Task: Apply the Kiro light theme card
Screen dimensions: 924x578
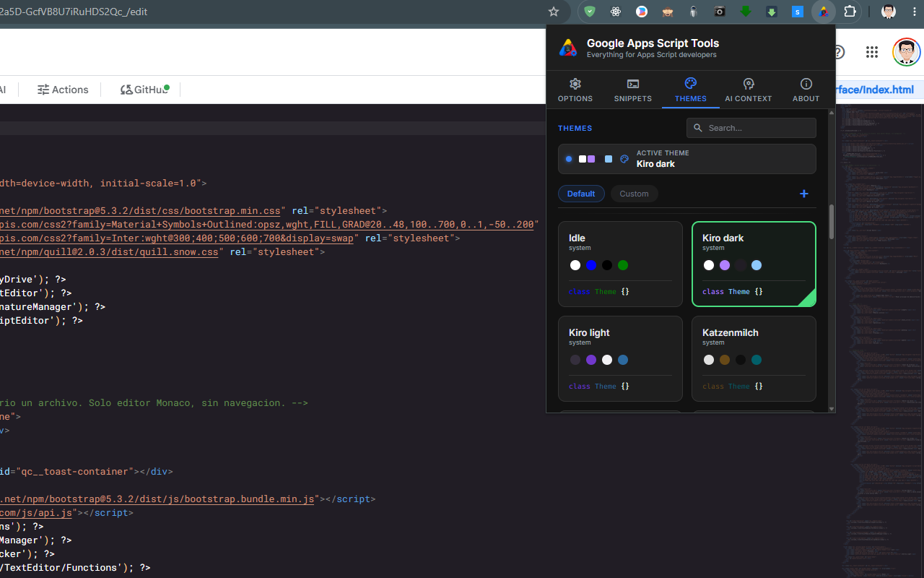Action: tap(620, 358)
